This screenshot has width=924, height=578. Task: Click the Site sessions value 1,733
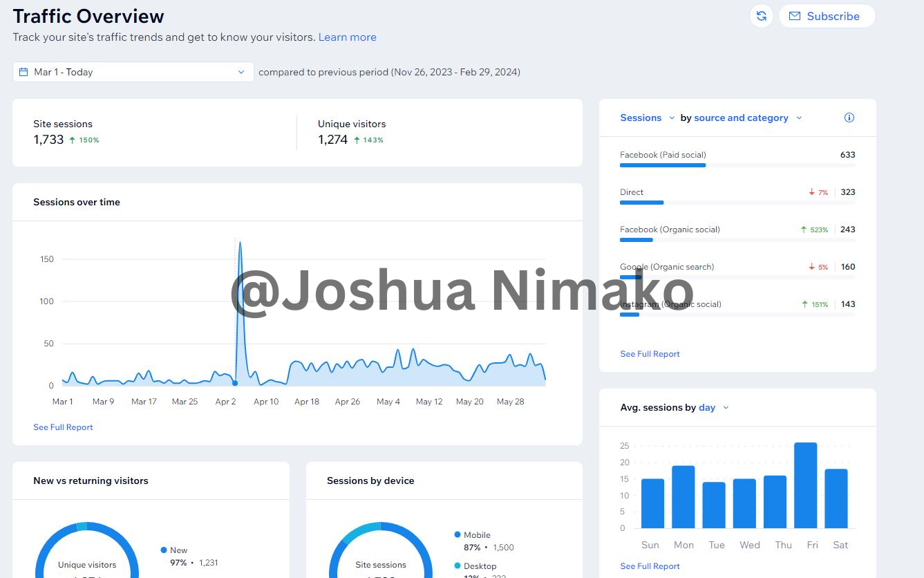(48, 140)
